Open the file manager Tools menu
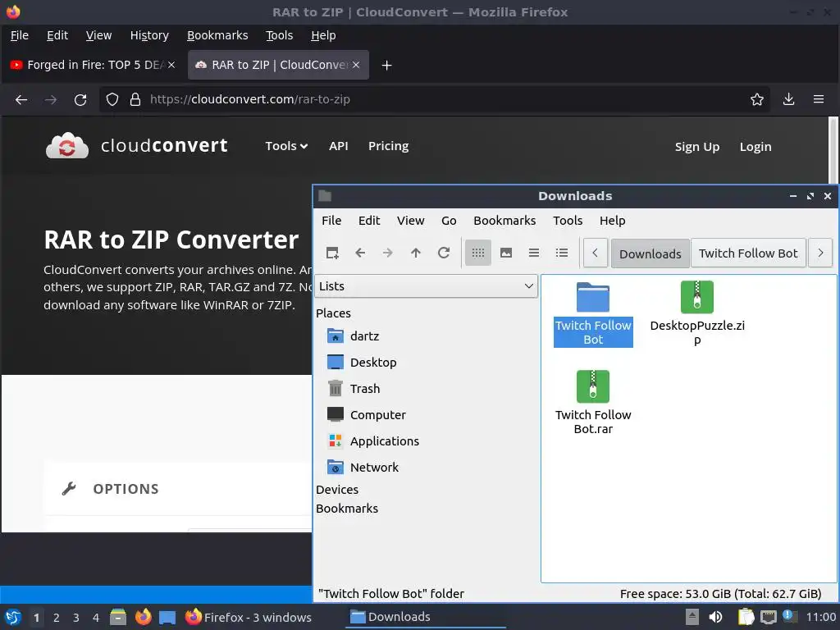The width and height of the screenshot is (840, 630). point(568,221)
